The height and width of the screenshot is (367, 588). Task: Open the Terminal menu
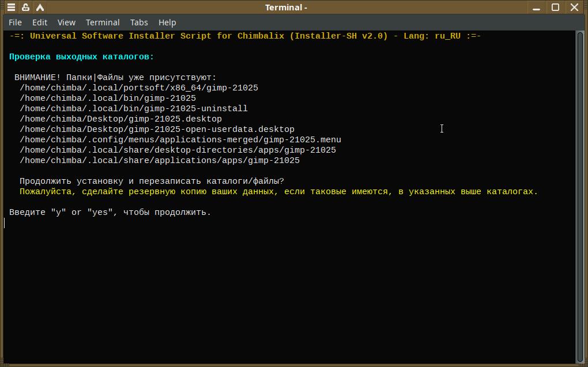(103, 22)
